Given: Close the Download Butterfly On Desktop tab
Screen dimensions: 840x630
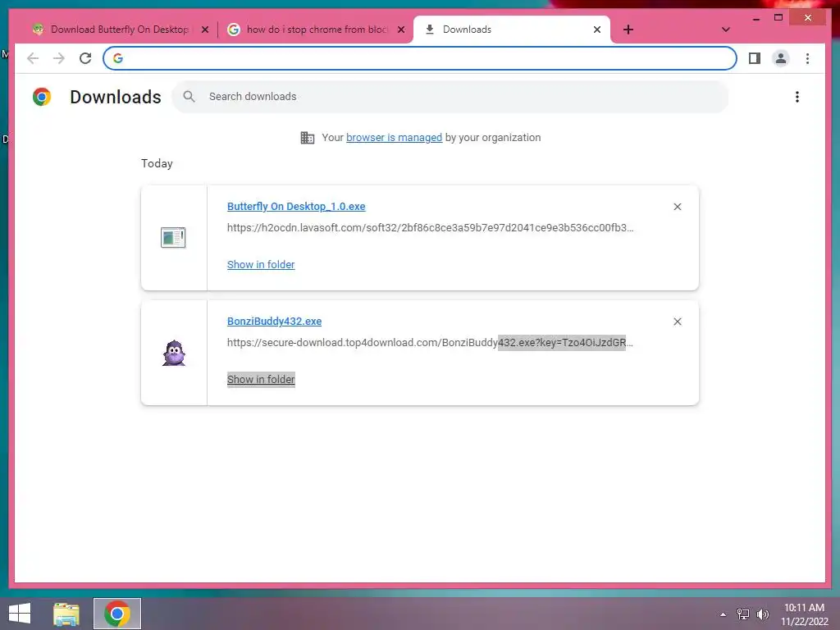Looking at the screenshot, I should [x=204, y=30].
